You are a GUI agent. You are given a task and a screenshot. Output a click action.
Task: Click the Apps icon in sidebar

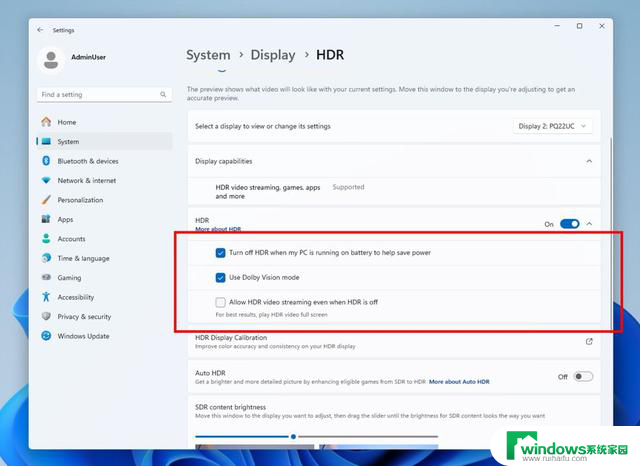[46, 219]
